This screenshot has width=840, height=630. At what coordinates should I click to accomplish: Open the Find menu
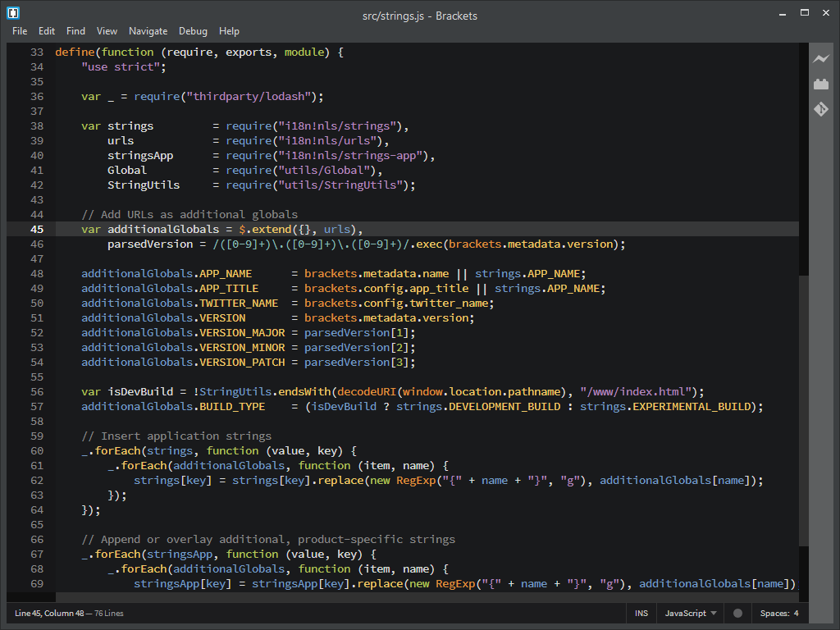[75, 31]
